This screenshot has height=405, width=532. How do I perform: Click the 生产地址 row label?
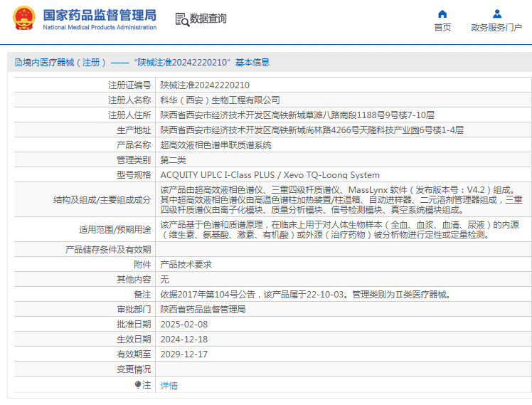[x=134, y=130]
